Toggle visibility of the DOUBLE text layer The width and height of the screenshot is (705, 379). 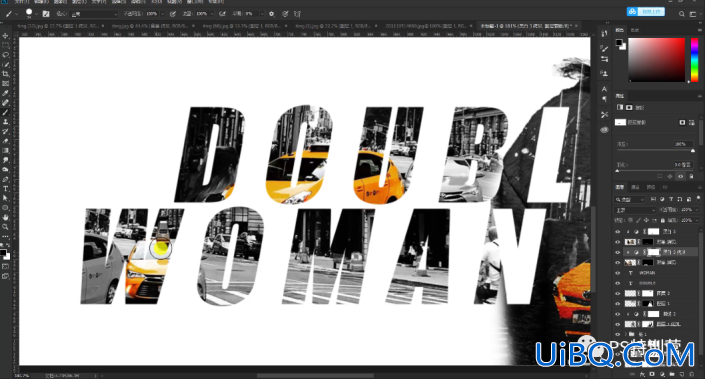pos(617,283)
